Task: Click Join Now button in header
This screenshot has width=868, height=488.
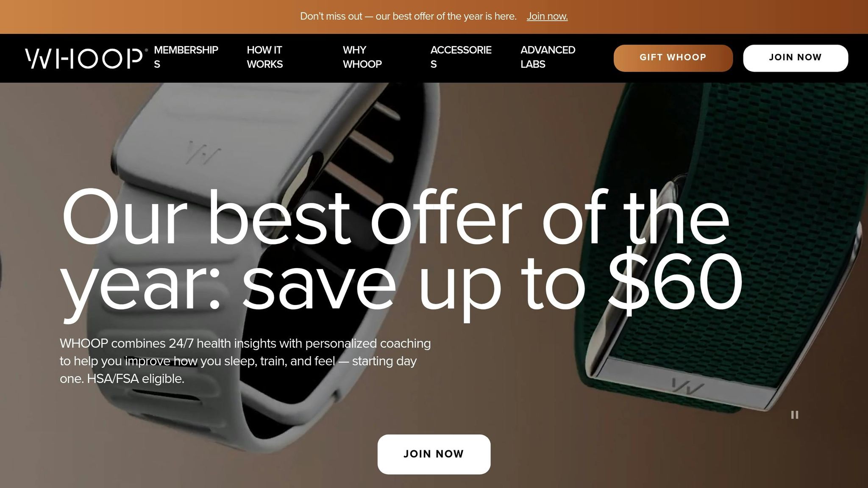Action: (796, 58)
